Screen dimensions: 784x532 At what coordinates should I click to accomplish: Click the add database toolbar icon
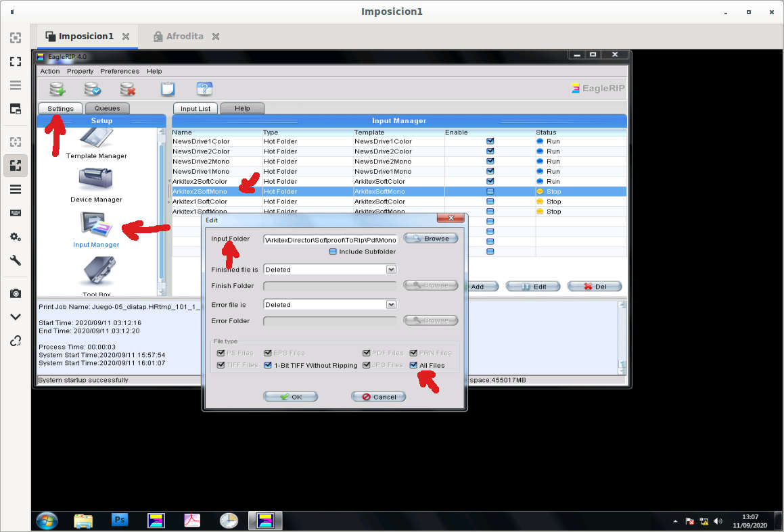pyautogui.click(x=57, y=89)
